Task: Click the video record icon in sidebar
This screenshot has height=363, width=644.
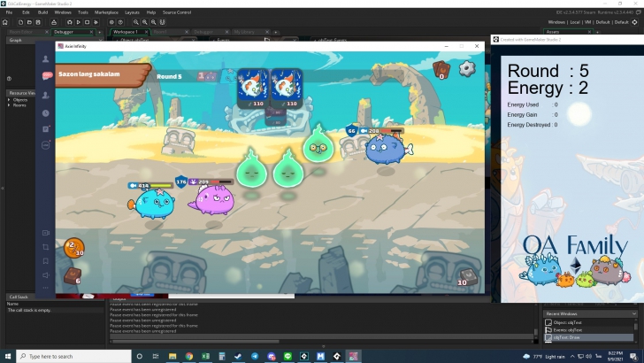Action: [x=46, y=233]
